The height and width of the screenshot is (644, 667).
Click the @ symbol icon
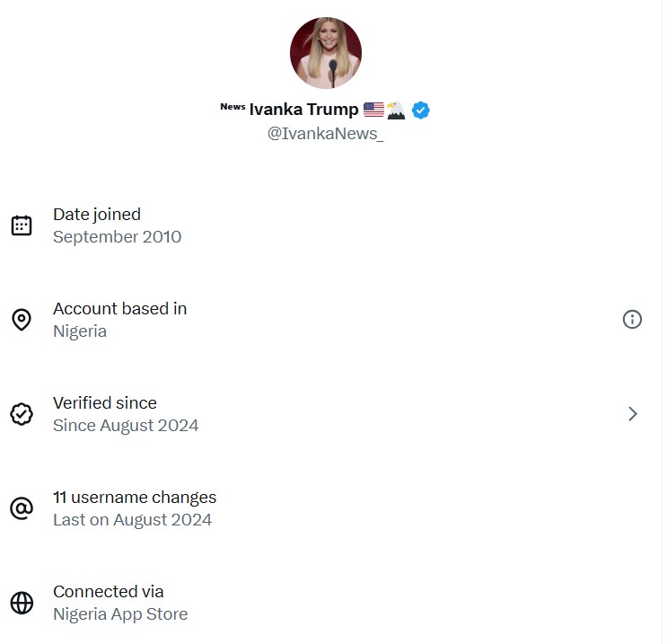(x=22, y=508)
